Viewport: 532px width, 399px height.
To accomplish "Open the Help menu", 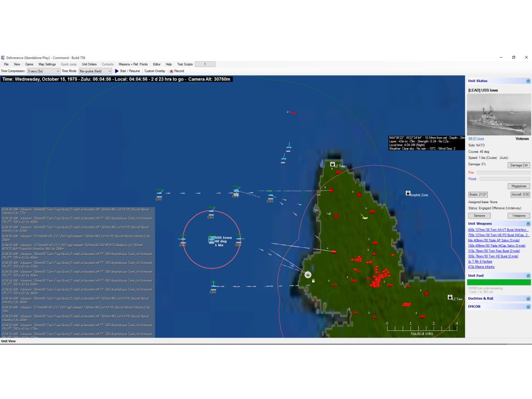I will (x=169, y=64).
